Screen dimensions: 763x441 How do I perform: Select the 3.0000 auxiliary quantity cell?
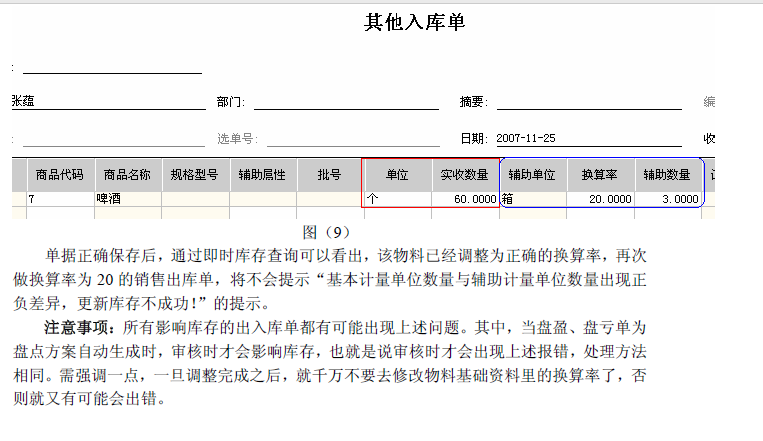tap(667, 199)
